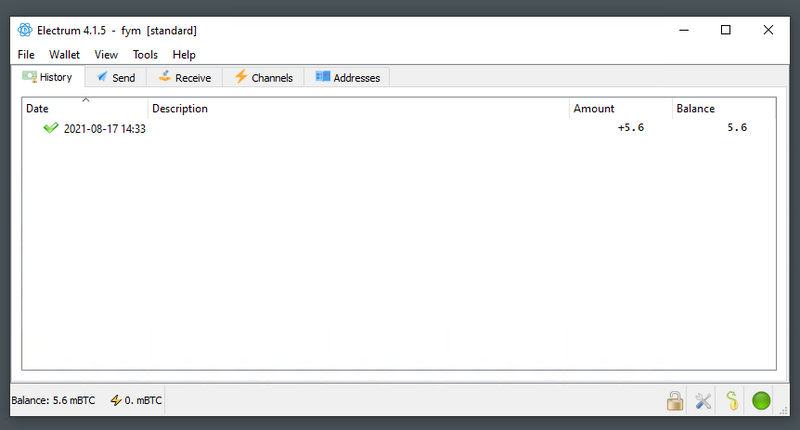Open the File menu

tap(26, 55)
